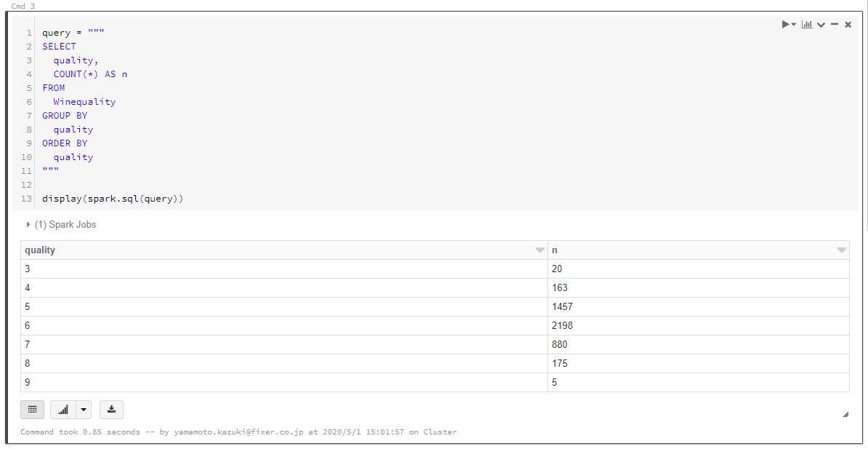
Task: Open the chart type dropdown
Action: point(84,410)
